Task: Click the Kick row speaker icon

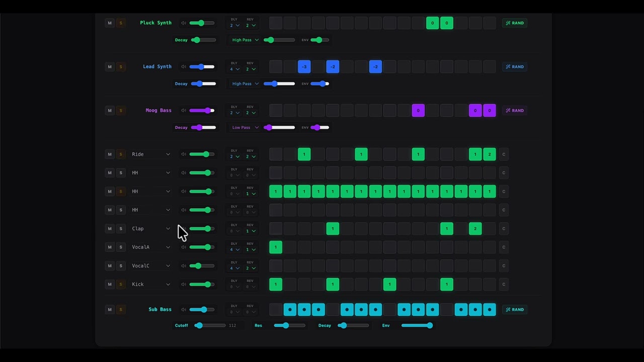Action: pyautogui.click(x=184, y=285)
